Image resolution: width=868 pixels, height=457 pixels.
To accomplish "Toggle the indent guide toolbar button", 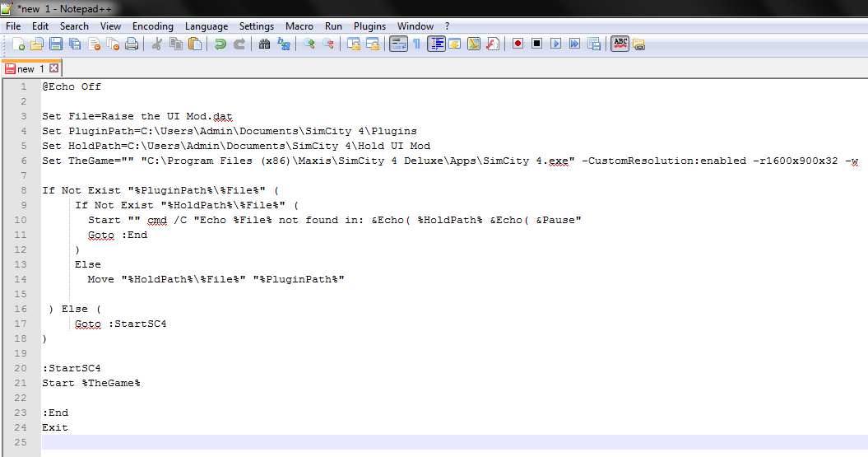I will click(436, 44).
